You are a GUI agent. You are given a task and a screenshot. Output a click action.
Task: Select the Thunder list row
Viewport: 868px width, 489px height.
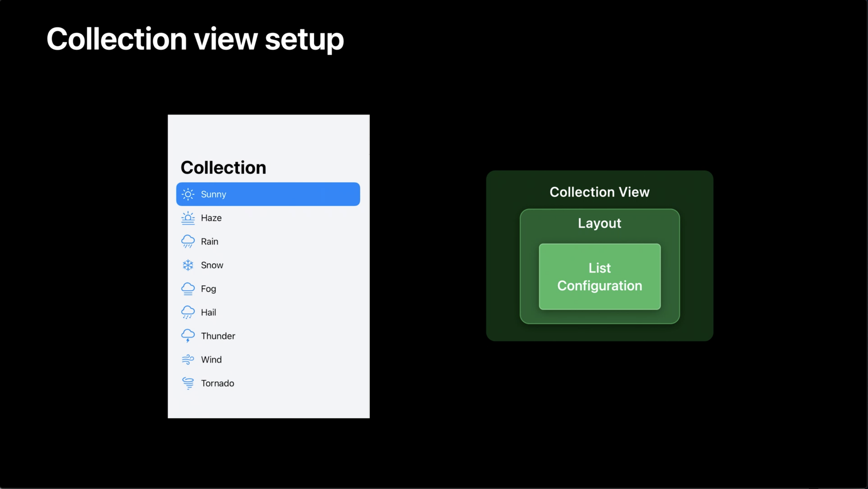click(268, 336)
